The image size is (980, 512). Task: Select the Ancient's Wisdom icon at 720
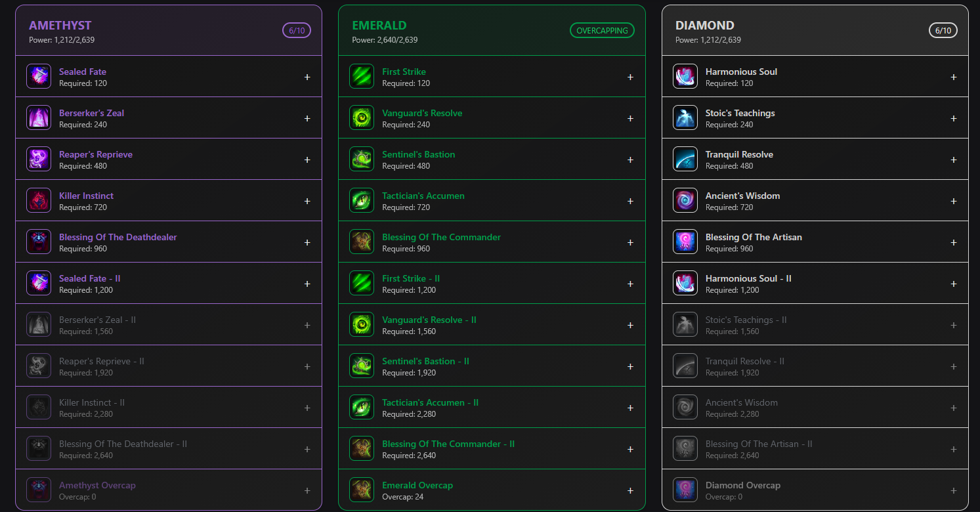pos(685,201)
